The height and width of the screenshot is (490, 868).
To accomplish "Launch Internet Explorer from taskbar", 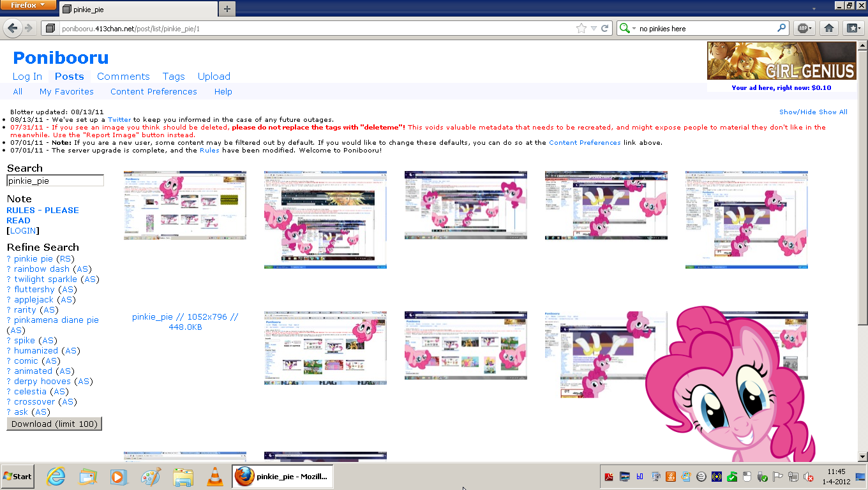I will [56, 477].
